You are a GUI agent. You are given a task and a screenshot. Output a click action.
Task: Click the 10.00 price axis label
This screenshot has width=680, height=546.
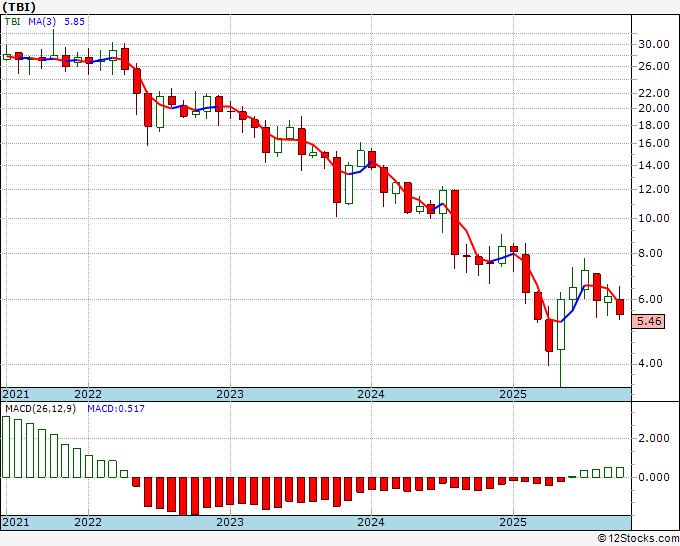click(654, 218)
